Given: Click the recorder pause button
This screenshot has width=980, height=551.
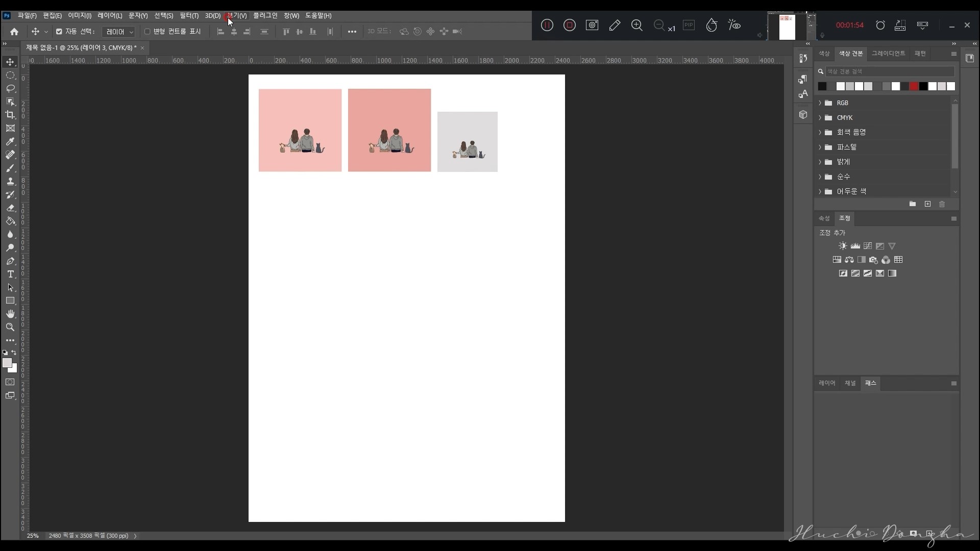Looking at the screenshot, I should point(547,25).
